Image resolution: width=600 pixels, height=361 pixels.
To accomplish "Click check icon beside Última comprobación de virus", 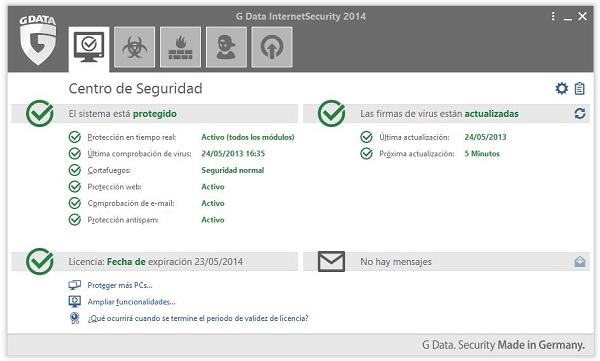I will [x=75, y=154].
